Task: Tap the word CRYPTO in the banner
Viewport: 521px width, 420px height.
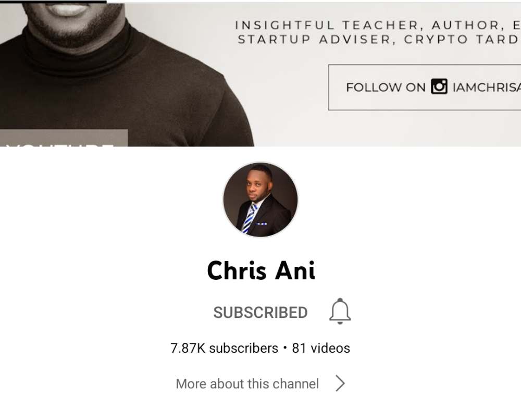Action: 435,40
